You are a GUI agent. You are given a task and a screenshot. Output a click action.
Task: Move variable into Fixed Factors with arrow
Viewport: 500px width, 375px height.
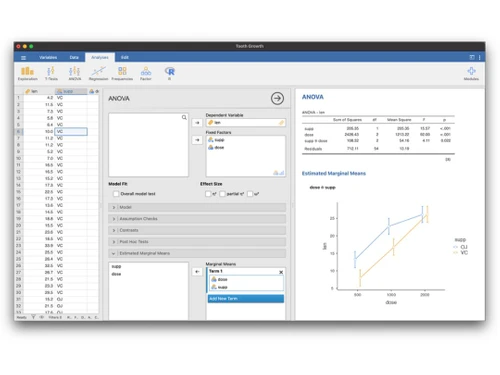197,140
